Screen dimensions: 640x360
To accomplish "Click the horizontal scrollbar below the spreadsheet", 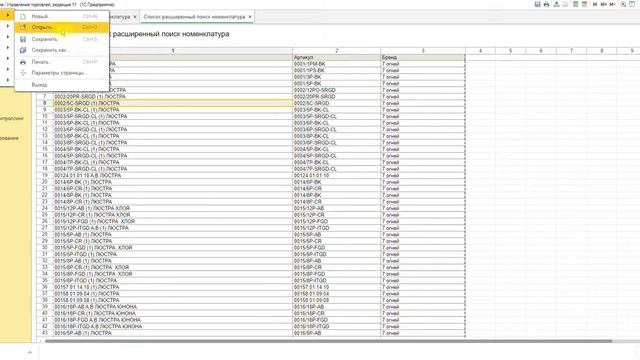I will coord(329,341).
